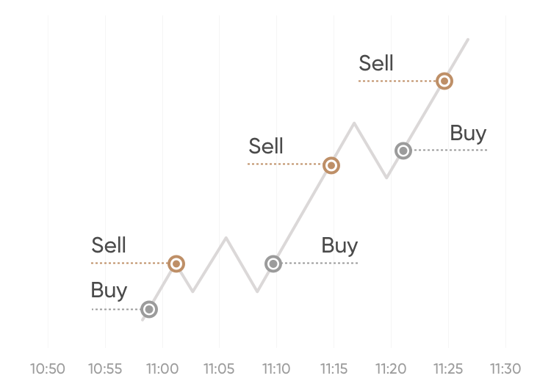Click the lowest Sell text label
The height and width of the screenshot is (392, 551).
(x=109, y=245)
